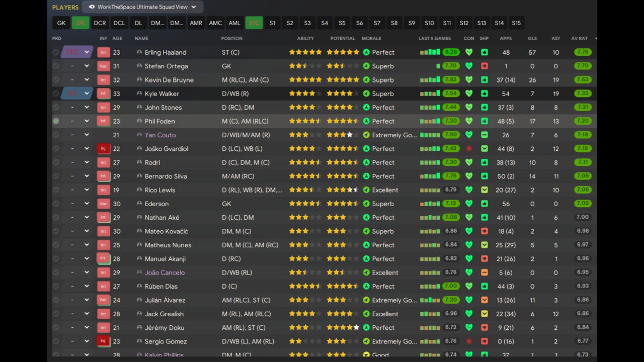The height and width of the screenshot is (362, 644).
Task: Open Ederson's picked-position dropdown
Action: 77,204
